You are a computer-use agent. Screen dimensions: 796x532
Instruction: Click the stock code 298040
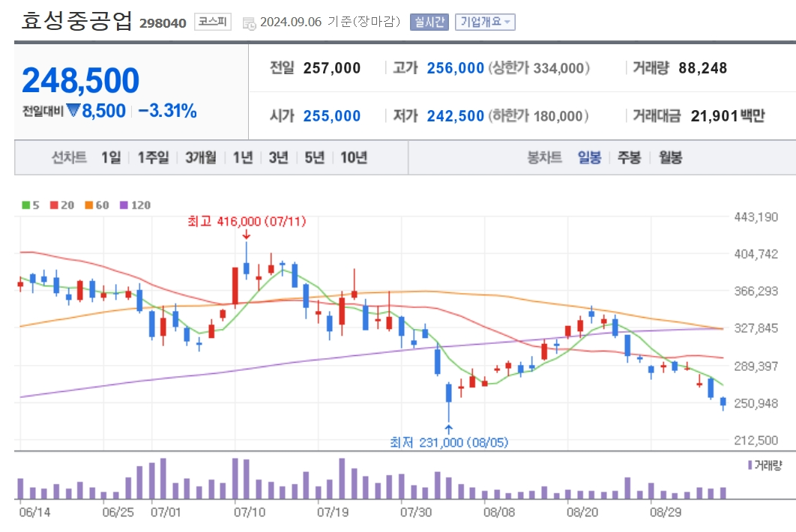pos(163,23)
